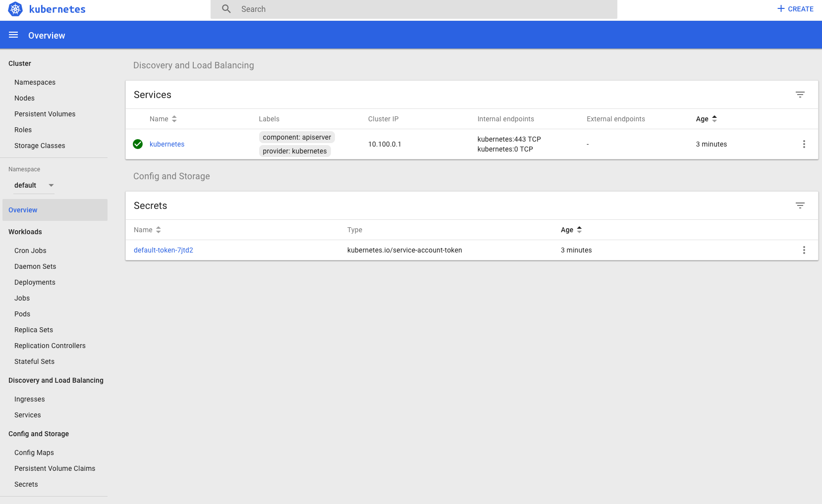Open the default-token-7jtd2 secret link
The width and height of the screenshot is (822, 504).
pos(164,250)
